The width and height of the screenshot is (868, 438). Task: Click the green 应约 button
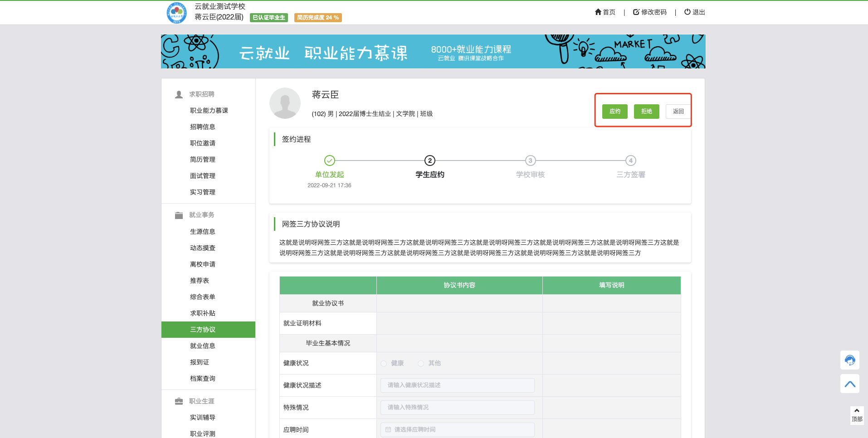[614, 112]
